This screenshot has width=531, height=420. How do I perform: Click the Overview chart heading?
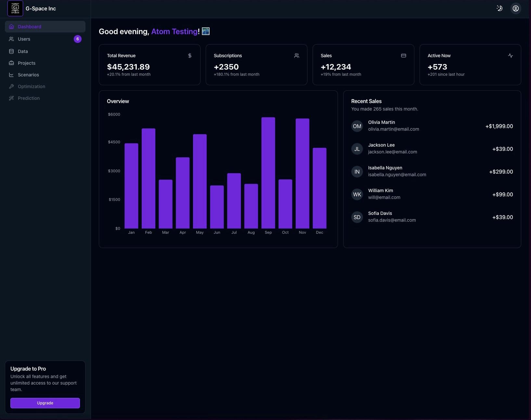(x=118, y=101)
